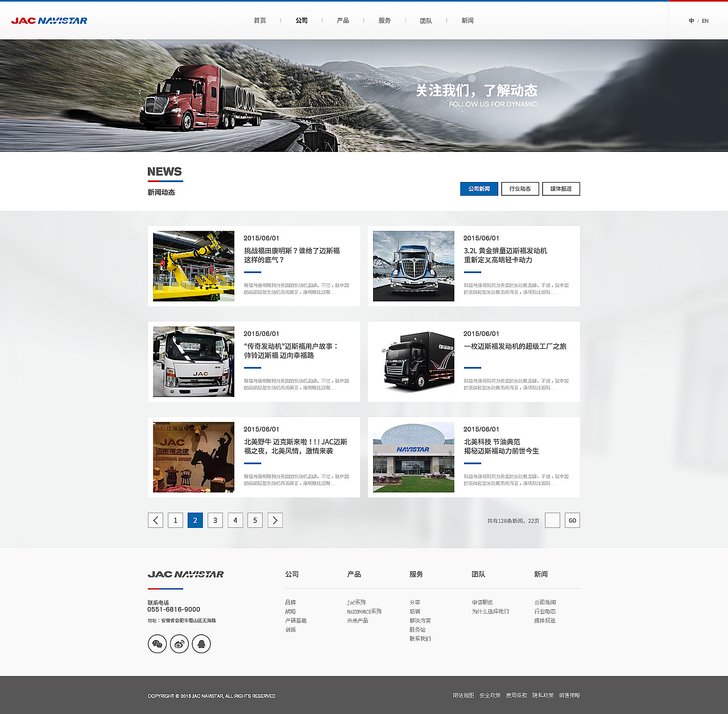Viewport: 728px width, 714px height.
Task: Open 服务 in the top navigation bar
Action: tap(384, 20)
